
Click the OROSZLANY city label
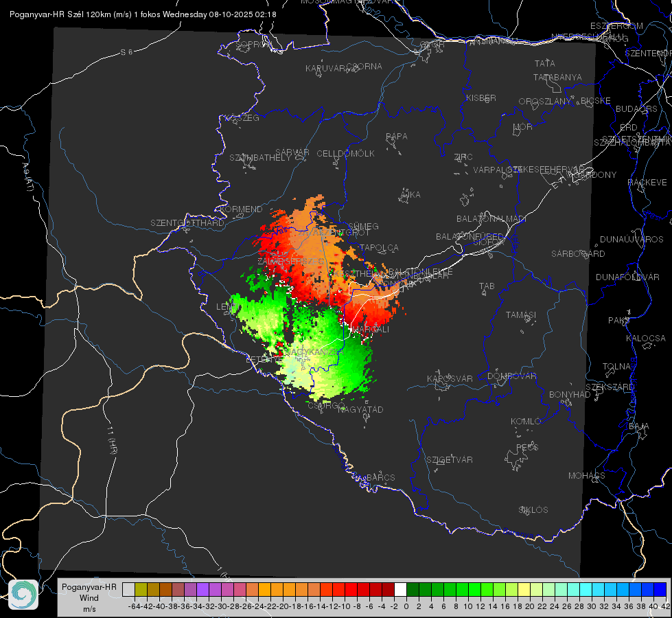(x=544, y=101)
